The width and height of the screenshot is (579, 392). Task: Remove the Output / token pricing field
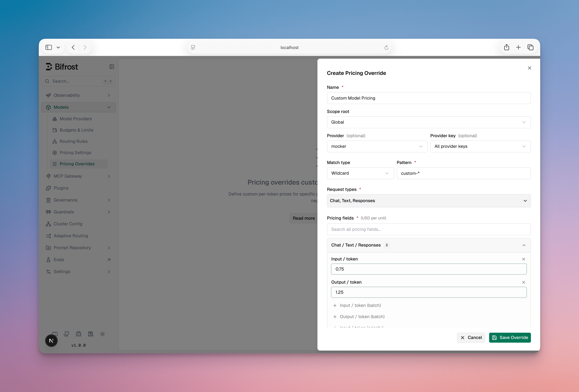point(523,282)
